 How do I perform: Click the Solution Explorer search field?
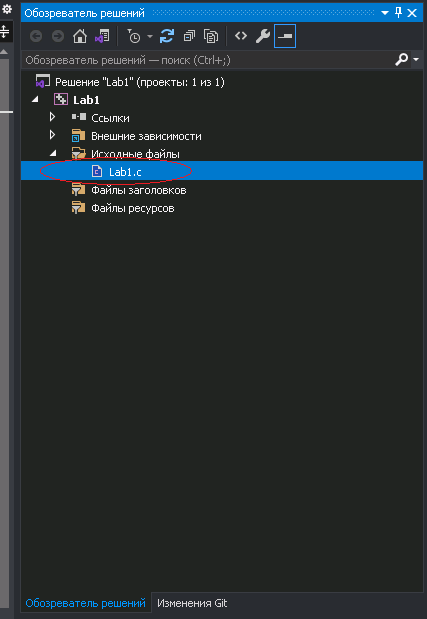(x=207, y=60)
